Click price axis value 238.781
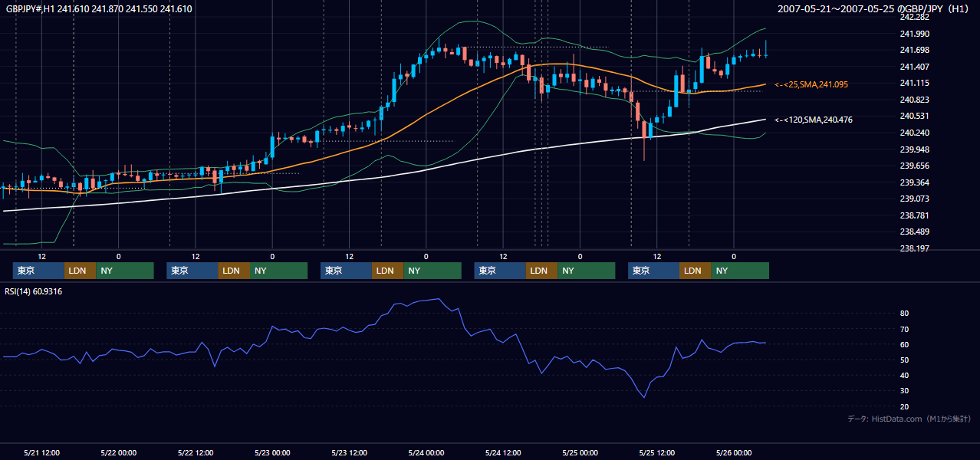The height and width of the screenshot is (460, 980). [913, 215]
